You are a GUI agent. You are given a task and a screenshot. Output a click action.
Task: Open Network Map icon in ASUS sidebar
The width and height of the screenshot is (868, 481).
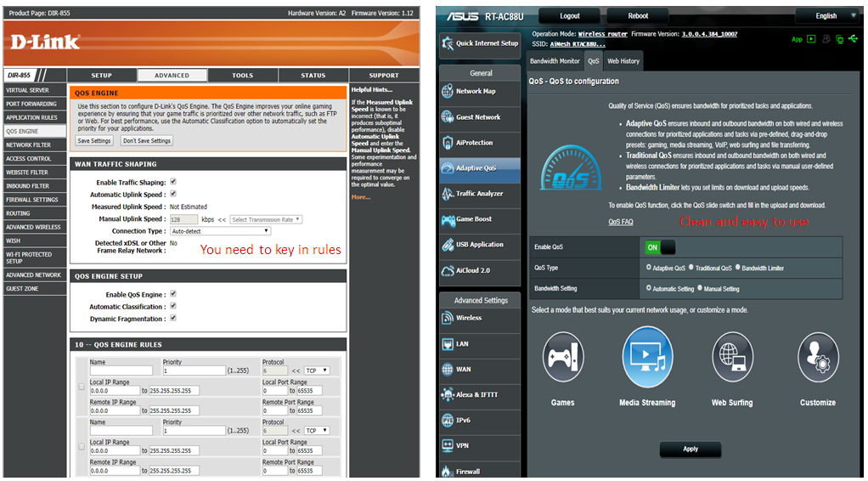pyautogui.click(x=448, y=92)
